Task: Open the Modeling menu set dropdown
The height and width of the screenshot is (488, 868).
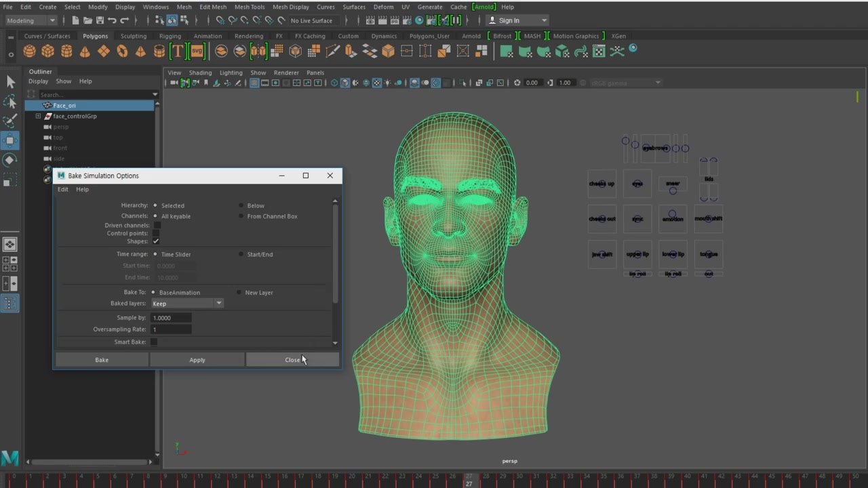Action: (x=31, y=20)
